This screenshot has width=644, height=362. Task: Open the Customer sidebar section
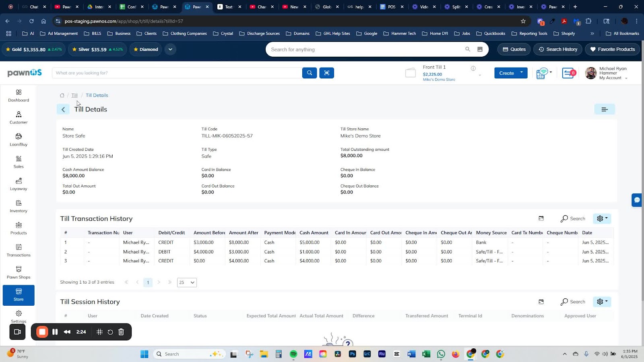(x=19, y=118)
